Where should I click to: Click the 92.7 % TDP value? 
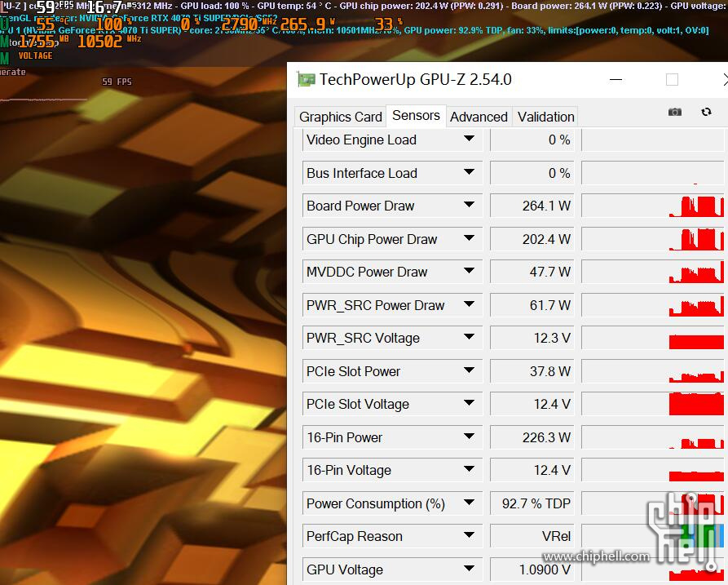tap(532, 503)
